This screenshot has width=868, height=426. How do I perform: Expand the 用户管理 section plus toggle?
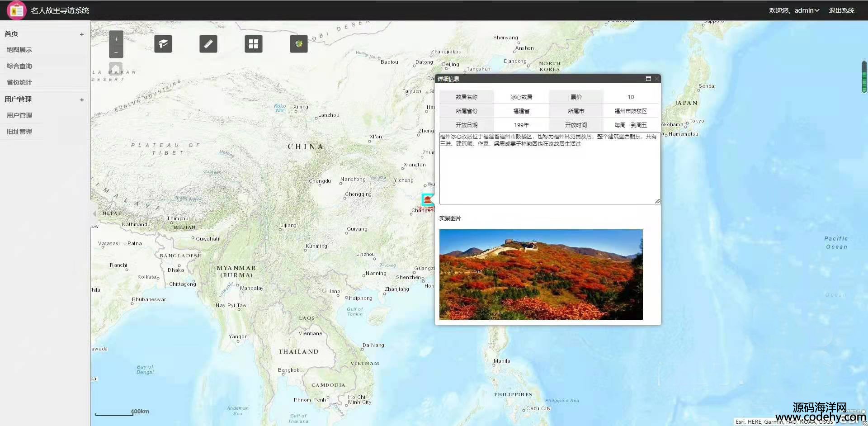click(82, 100)
